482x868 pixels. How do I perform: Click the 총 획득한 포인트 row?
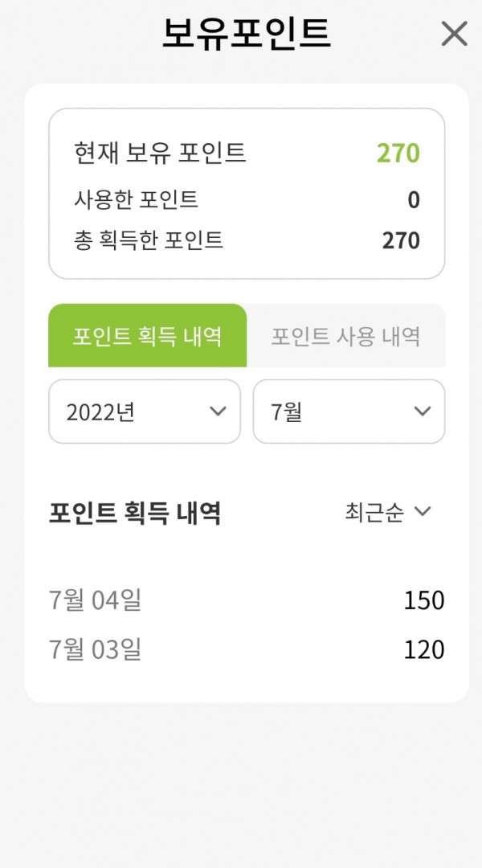click(247, 240)
